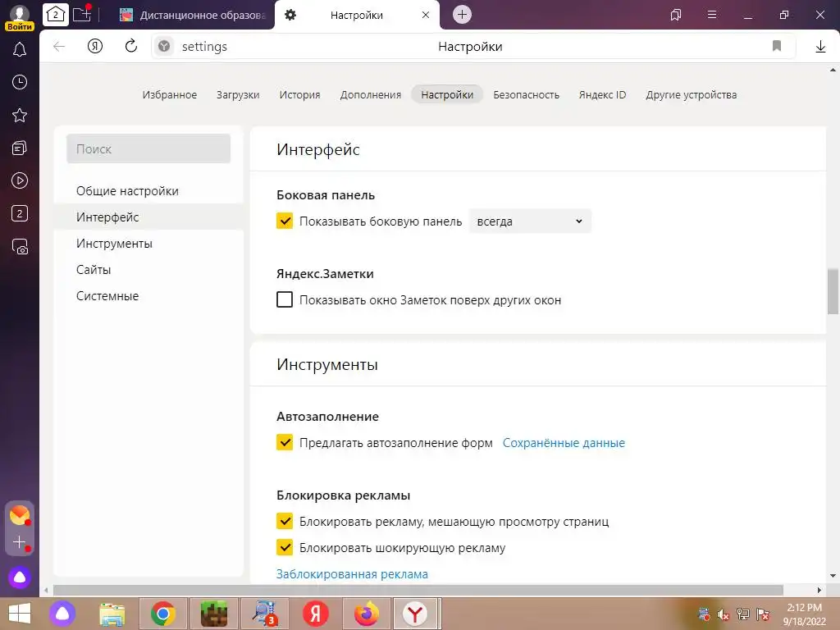Open the Сохранённые данные link
Screen dimensions: 840x630
tap(564, 443)
